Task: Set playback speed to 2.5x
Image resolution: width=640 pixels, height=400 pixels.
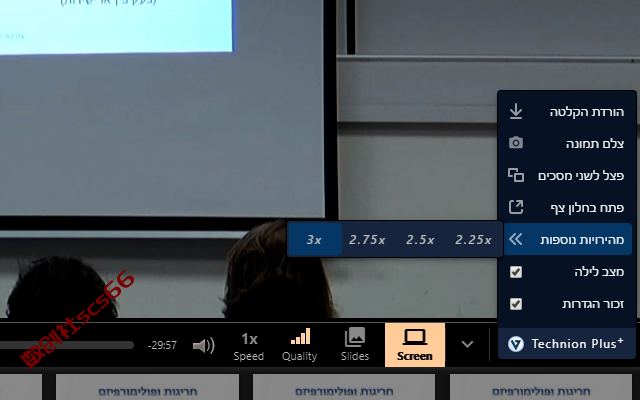Action: coord(420,240)
